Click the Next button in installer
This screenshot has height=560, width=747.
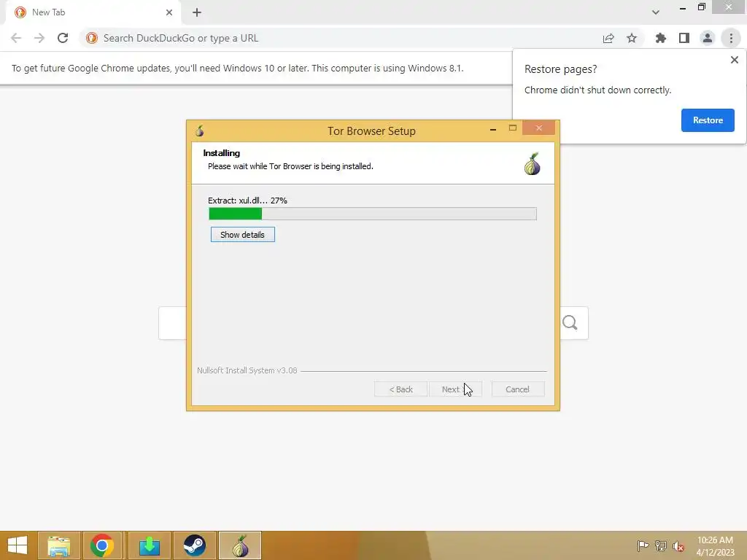[x=455, y=389]
